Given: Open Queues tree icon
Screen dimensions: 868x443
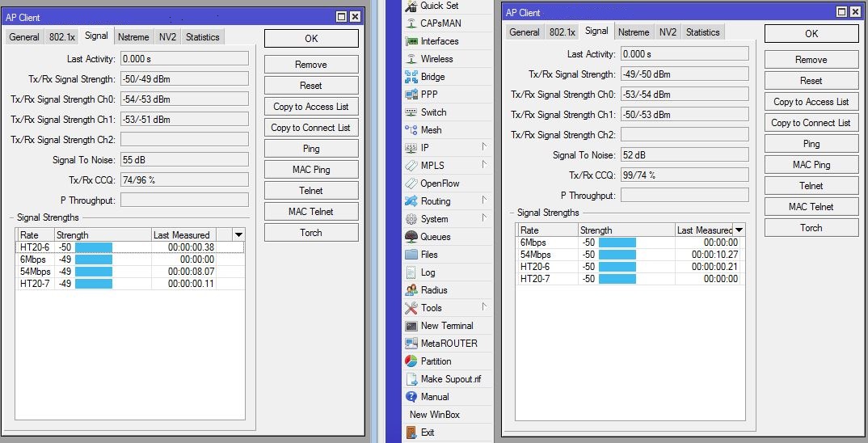Looking at the screenshot, I should [411, 236].
